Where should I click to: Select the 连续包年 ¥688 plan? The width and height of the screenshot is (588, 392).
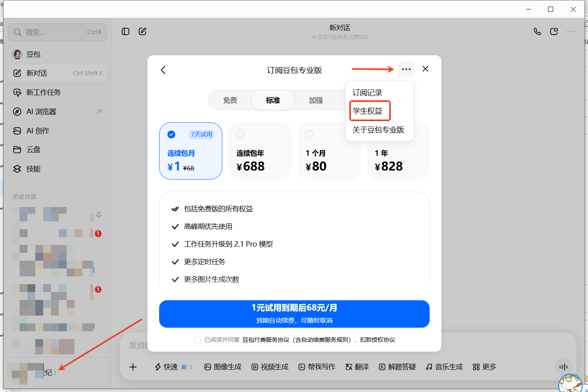pyautogui.click(x=260, y=151)
